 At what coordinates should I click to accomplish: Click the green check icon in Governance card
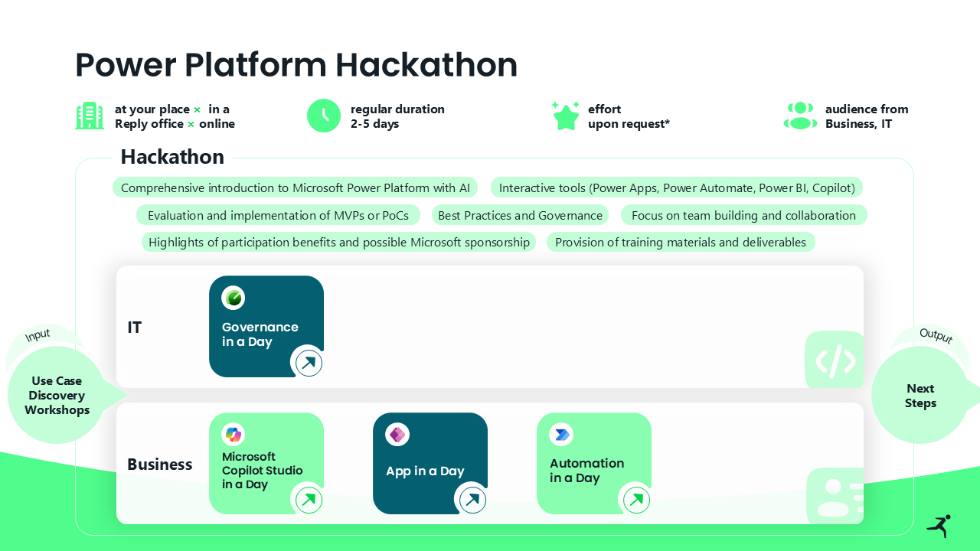click(x=234, y=298)
